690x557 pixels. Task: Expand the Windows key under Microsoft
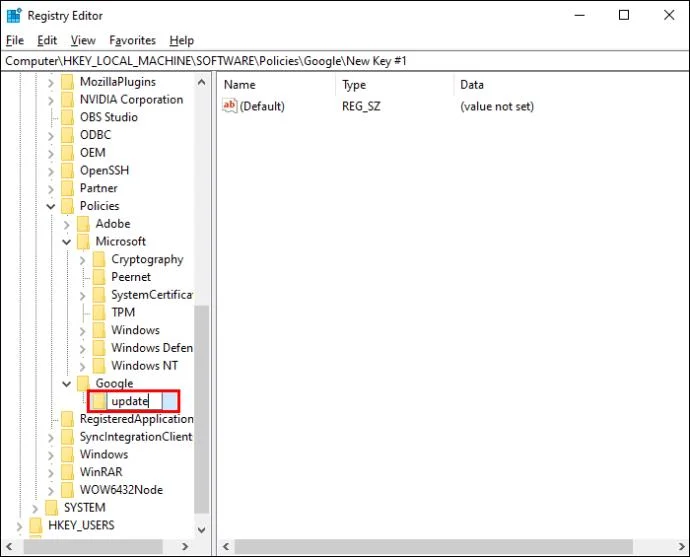(x=82, y=331)
